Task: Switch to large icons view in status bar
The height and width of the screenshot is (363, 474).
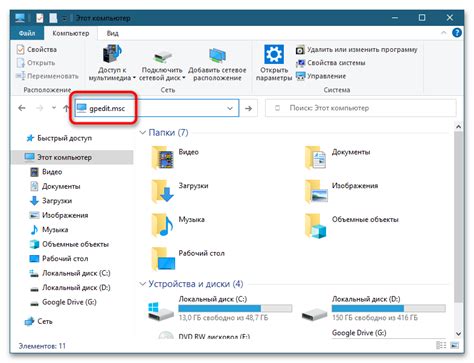Action: 455,345
